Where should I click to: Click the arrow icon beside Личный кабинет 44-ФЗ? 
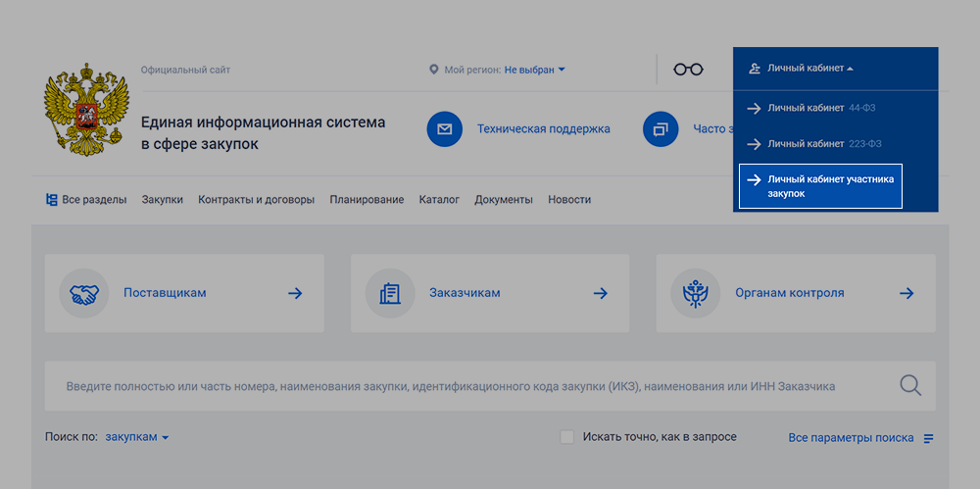tap(754, 108)
